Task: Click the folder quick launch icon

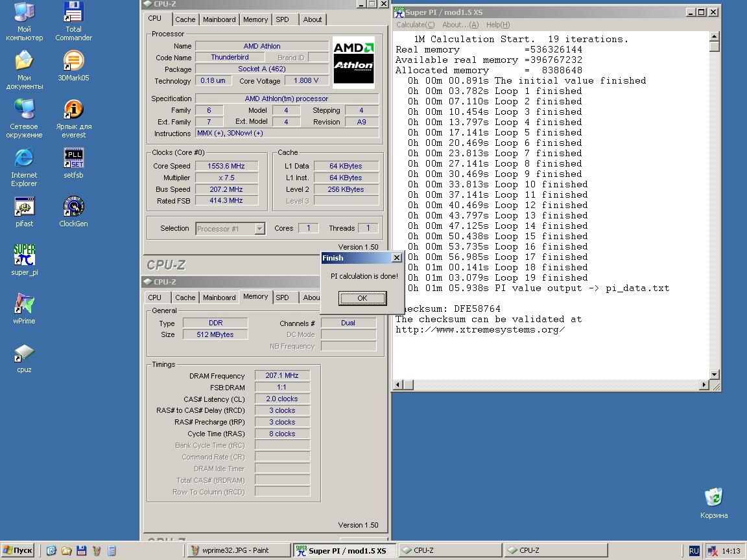Action: tap(66, 550)
